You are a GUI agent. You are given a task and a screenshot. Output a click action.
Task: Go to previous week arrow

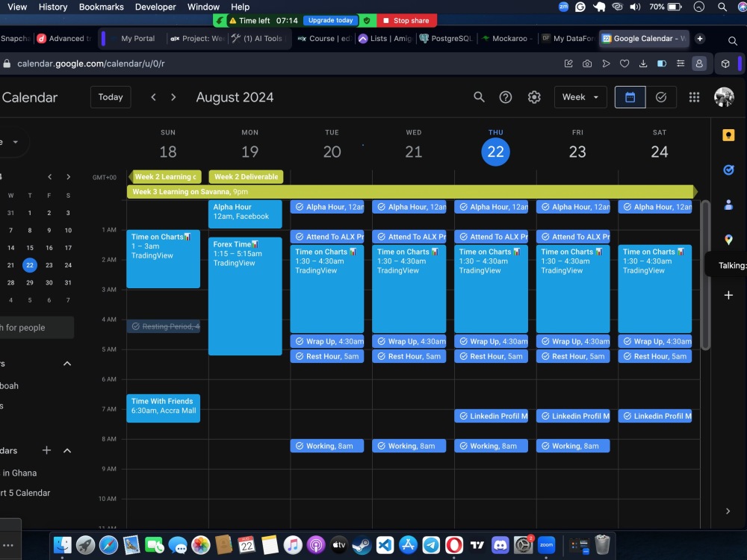point(153,97)
